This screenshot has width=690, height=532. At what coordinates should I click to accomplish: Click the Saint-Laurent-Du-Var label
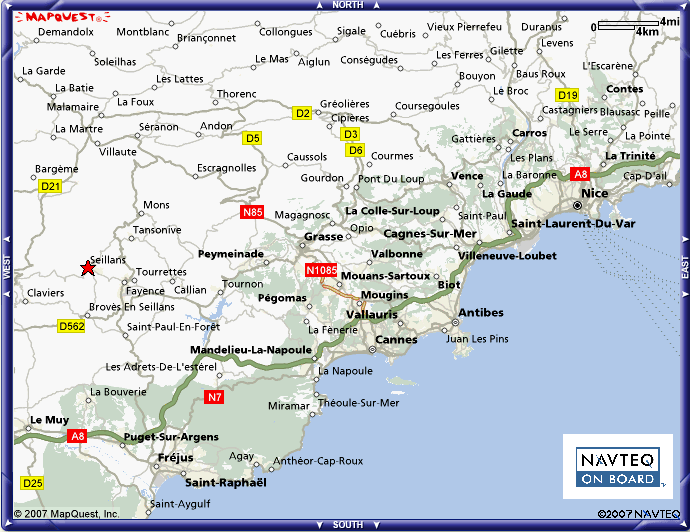(x=573, y=224)
